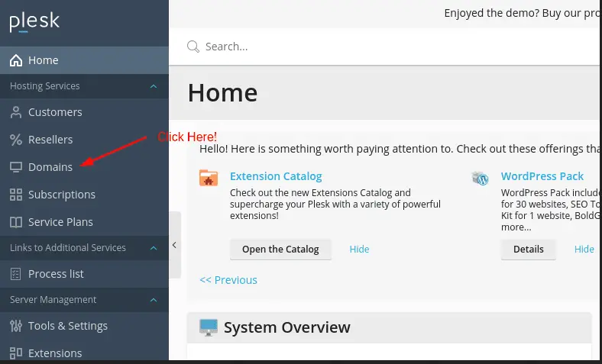Collapse the Server Management section
Screen dimensions: 602x364
click(x=154, y=300)
